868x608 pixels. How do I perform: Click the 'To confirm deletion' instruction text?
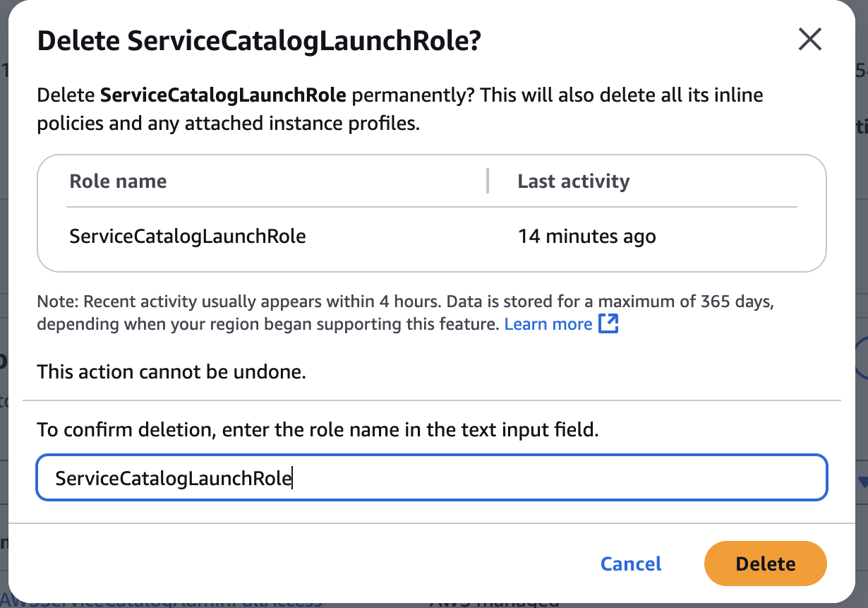(318, 429)
